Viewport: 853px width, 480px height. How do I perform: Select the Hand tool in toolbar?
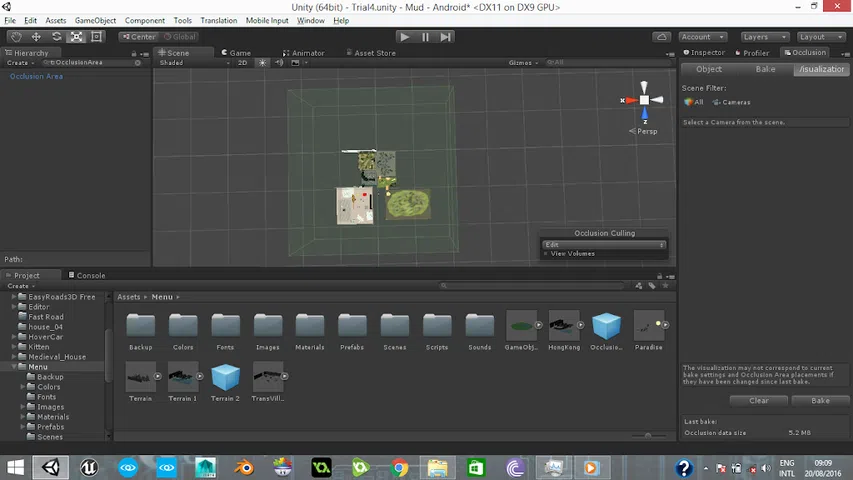[x=16, y=37]
